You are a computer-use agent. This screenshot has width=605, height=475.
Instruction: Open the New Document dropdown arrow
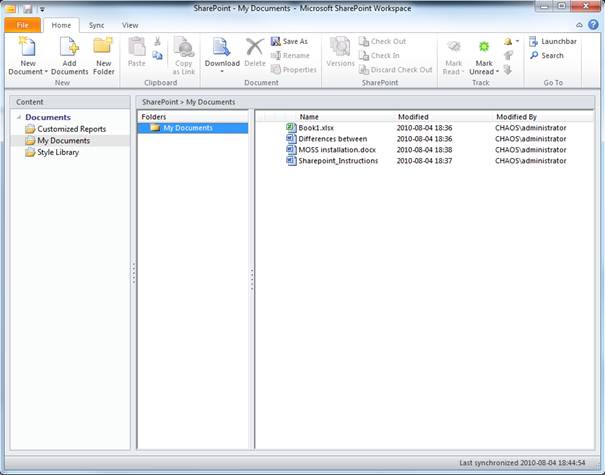point(46,72)
